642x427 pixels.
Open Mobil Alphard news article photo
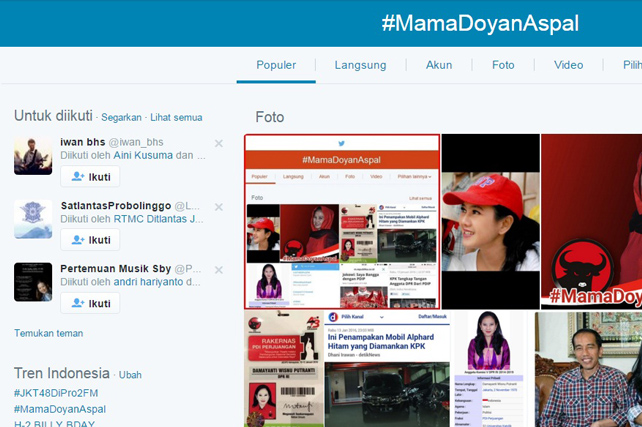(387, 369)
